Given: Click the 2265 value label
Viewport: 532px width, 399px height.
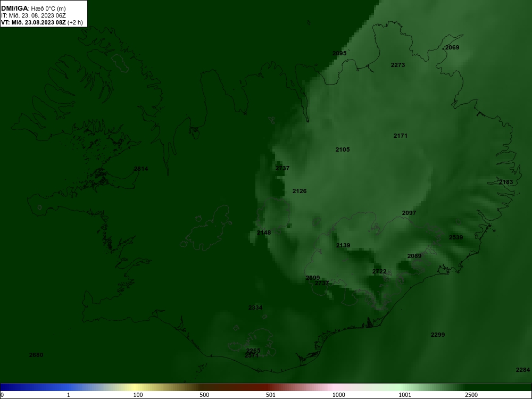Looking at the screenshot, I should pos(253,351).
